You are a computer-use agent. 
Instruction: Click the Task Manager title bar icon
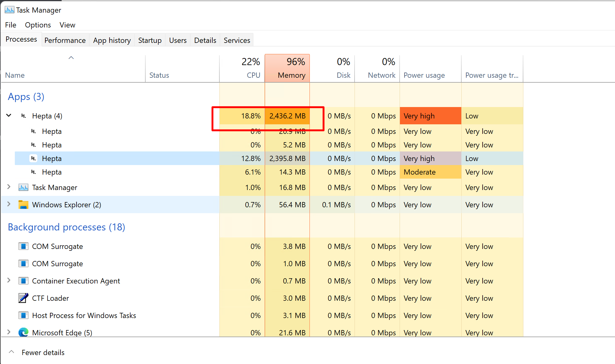(9, 10)
